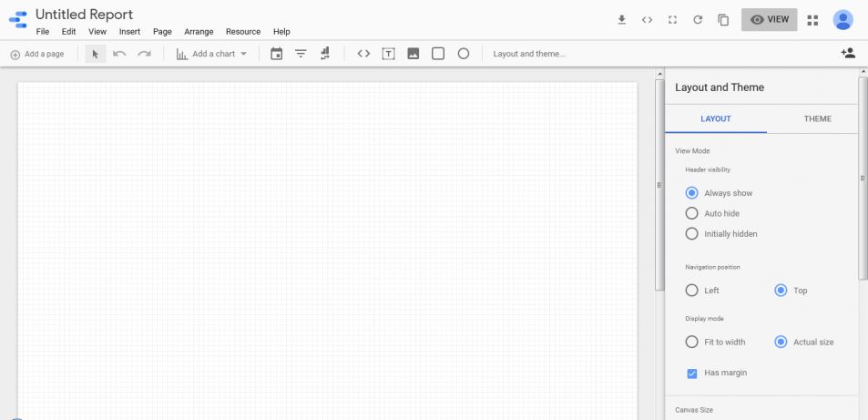
Task: Click the canvas vertical scrollbar
Action: (659, 185)
